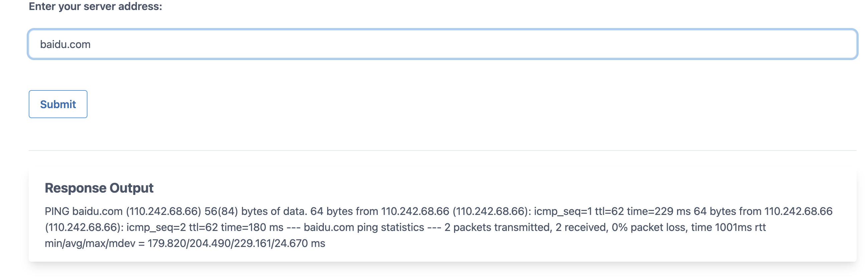Click the horizontal divider above Response Output

click(442, 150)
